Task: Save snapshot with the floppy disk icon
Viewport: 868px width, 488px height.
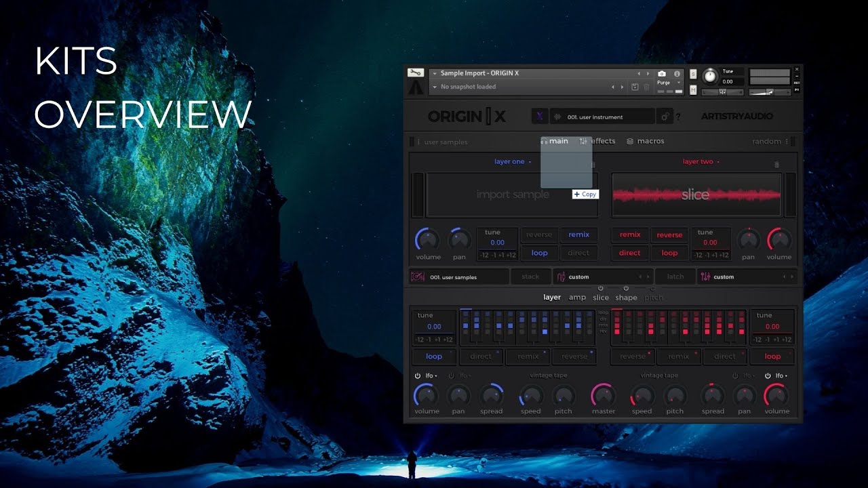Action: click(635, 87)
